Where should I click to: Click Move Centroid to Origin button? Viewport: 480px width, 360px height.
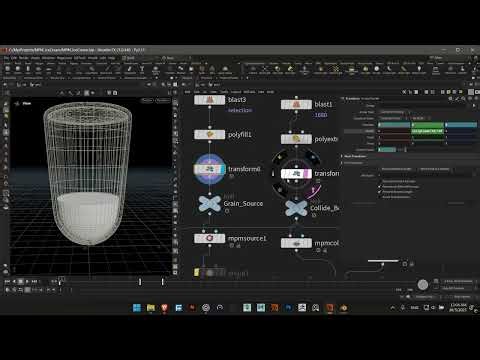tap(396, 169)
